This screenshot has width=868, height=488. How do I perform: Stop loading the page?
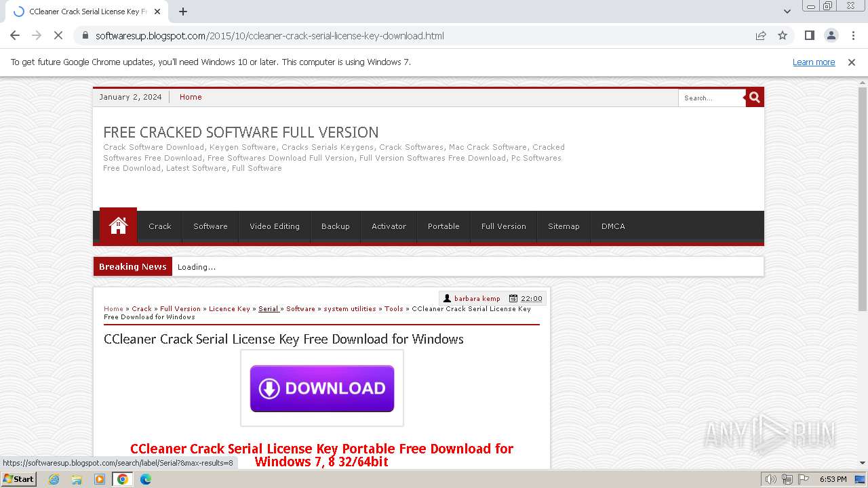[58, 35]
